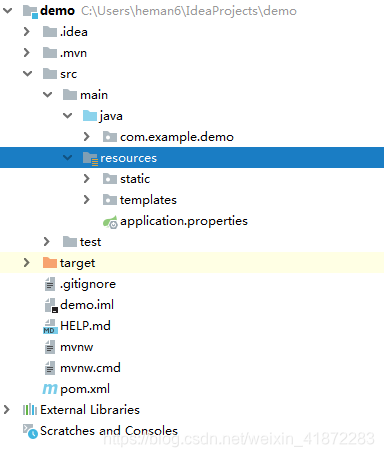
Task: Click the static folder icon
Action: pos(110,179)
